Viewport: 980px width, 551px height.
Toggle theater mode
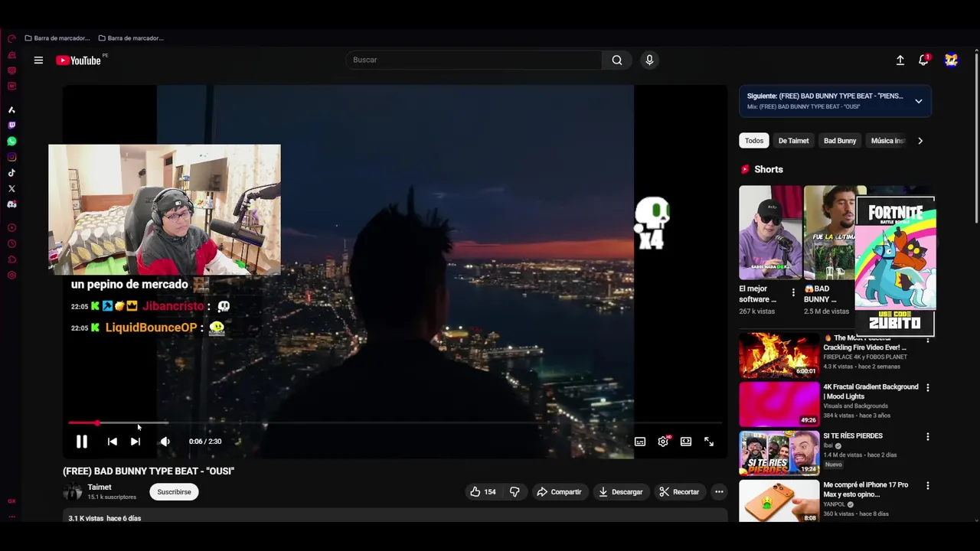(686, 442)
